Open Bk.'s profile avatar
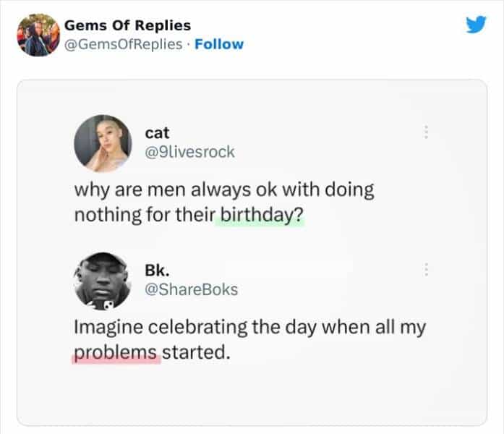This screenshot has height=434, width=504. tap(103, 279)
